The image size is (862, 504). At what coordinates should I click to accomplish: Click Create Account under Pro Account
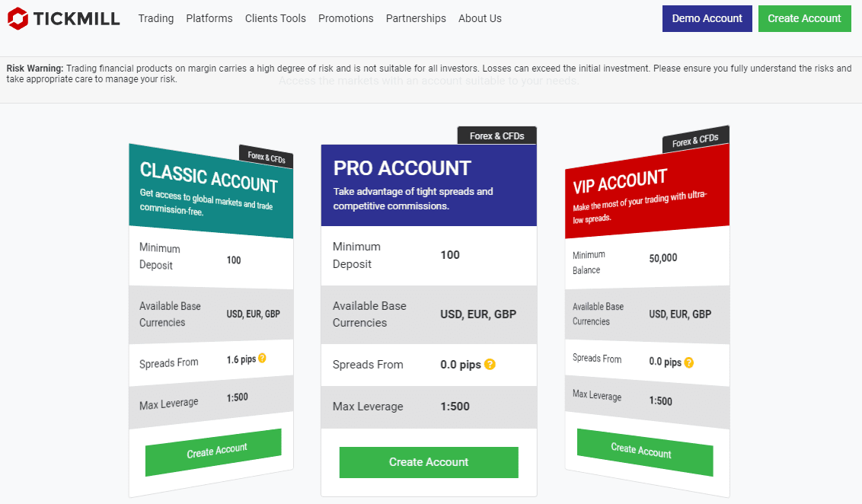[x=428, y=462]
